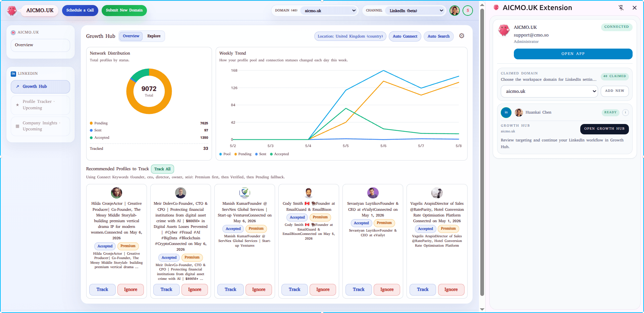Switch to the Overview tab
Image resolution: width=644 pixels, height=313 pixels.
tap(131, 36)
